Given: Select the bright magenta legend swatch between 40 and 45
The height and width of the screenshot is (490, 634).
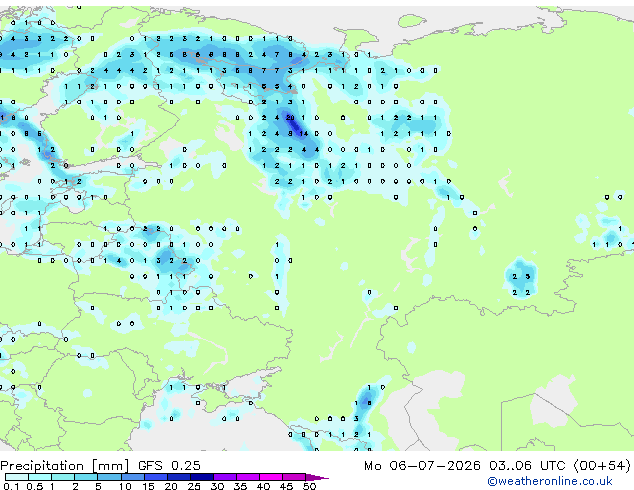Looking at the screenshot, I should 271,477.
